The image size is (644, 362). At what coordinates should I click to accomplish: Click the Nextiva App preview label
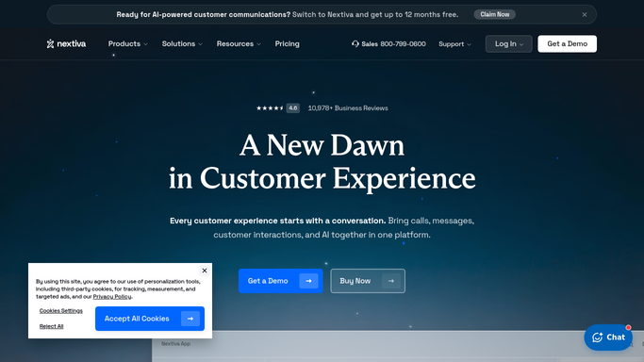[175, 343]
